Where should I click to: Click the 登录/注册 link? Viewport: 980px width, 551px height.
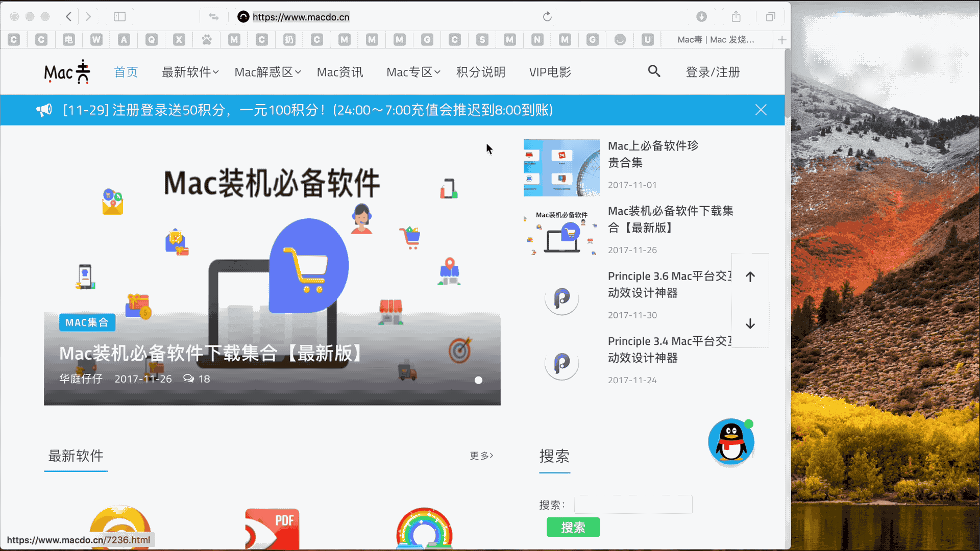713,72
